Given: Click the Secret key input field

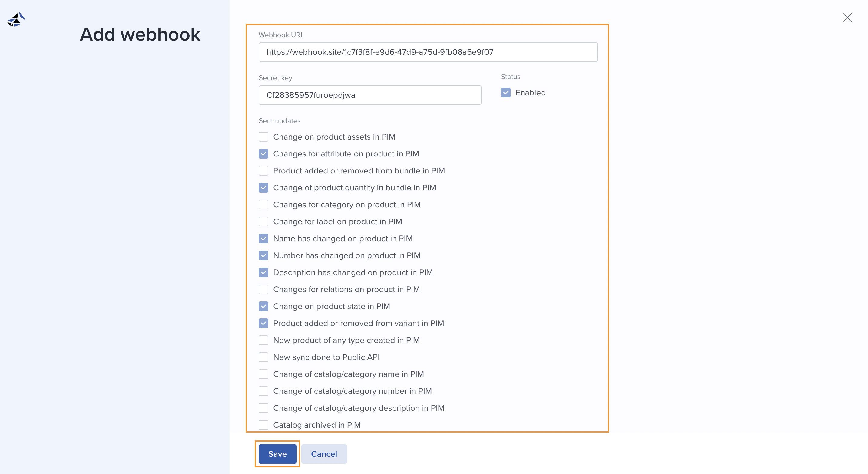Looking at the screenshot, I should (369, 95).
